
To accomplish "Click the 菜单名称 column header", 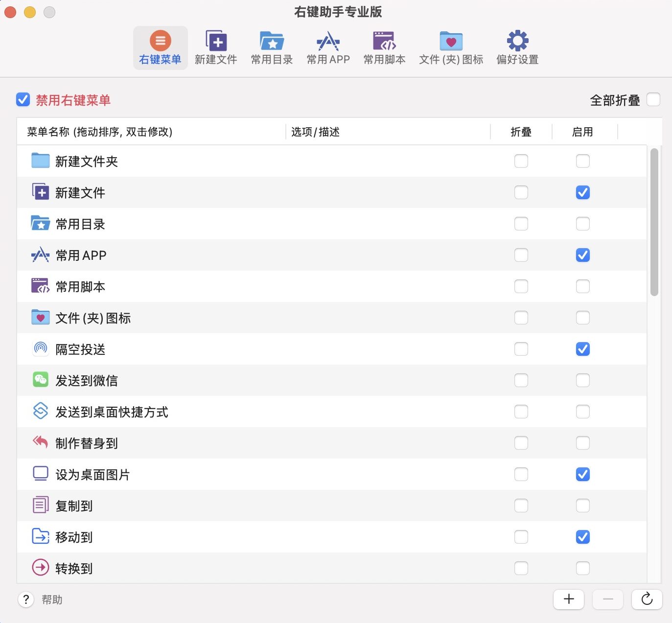I will click(151, 132).
